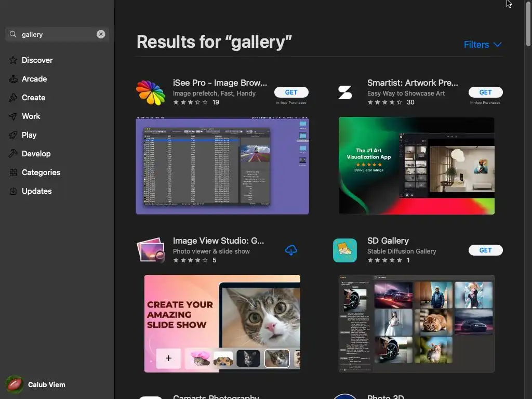This screenshot has width=532, height=399.
Task: Get the iSee Pro app
Action: point(291,92)
